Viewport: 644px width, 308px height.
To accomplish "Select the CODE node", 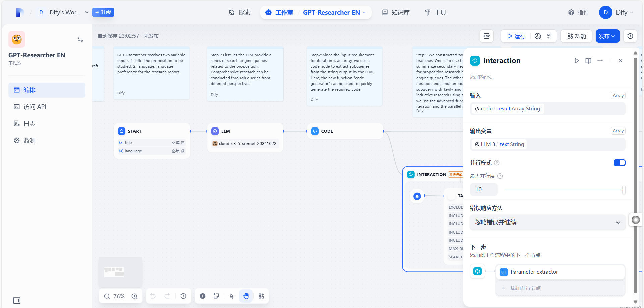I will click(345, 131).
